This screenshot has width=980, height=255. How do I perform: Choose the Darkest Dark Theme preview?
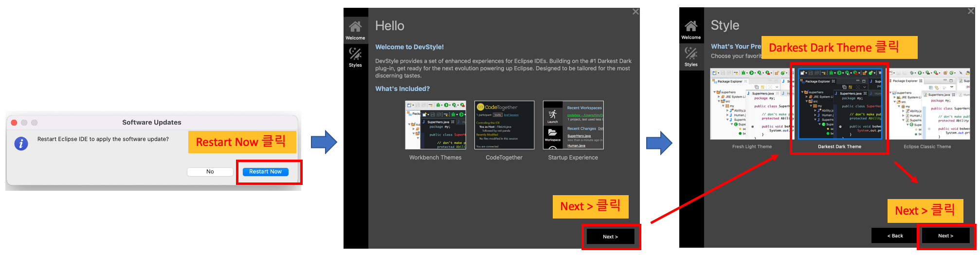pos(840,104)
